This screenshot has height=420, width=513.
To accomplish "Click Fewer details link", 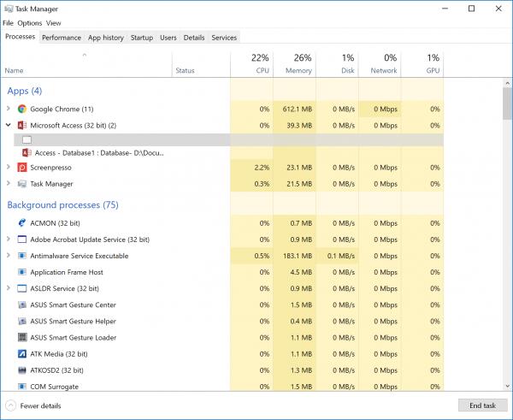I will tap(40, 406).
